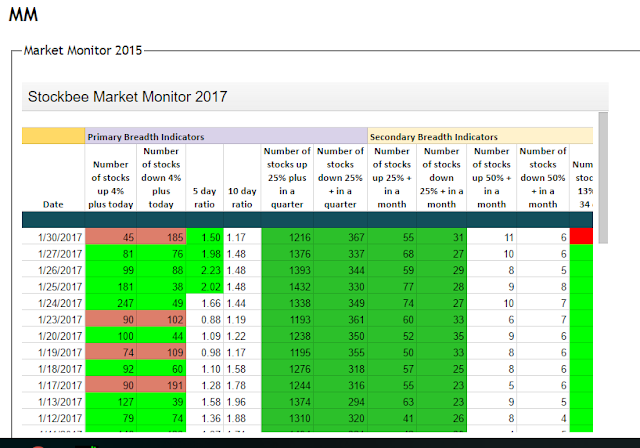Select the date cell 1/13/2017
Viewport: 640px width, 448px height.
[x=53, y=401]
